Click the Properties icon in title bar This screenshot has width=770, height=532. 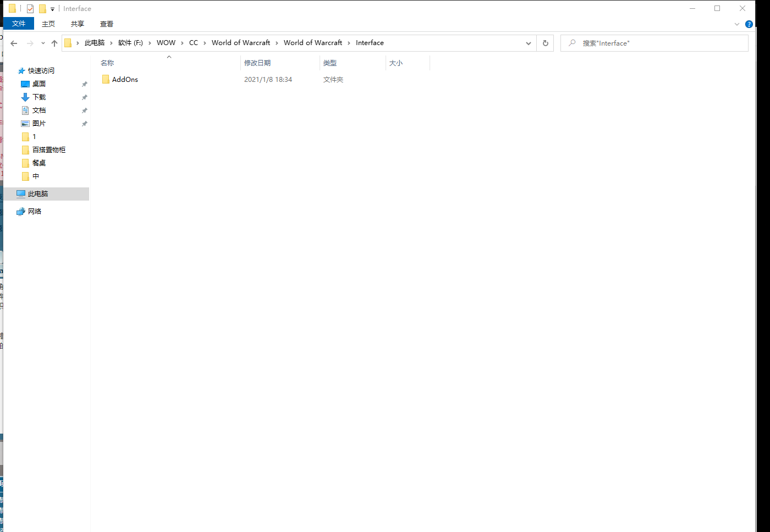[x=30, y=9]
